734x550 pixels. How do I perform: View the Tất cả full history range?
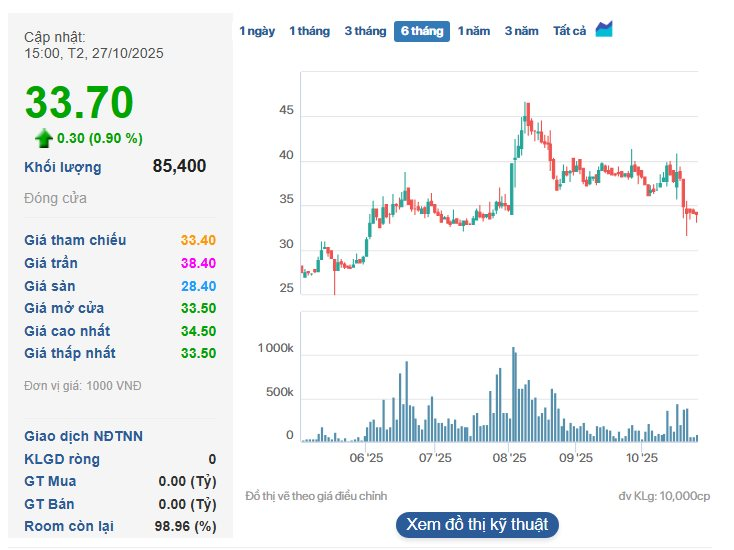coord(569,31)
